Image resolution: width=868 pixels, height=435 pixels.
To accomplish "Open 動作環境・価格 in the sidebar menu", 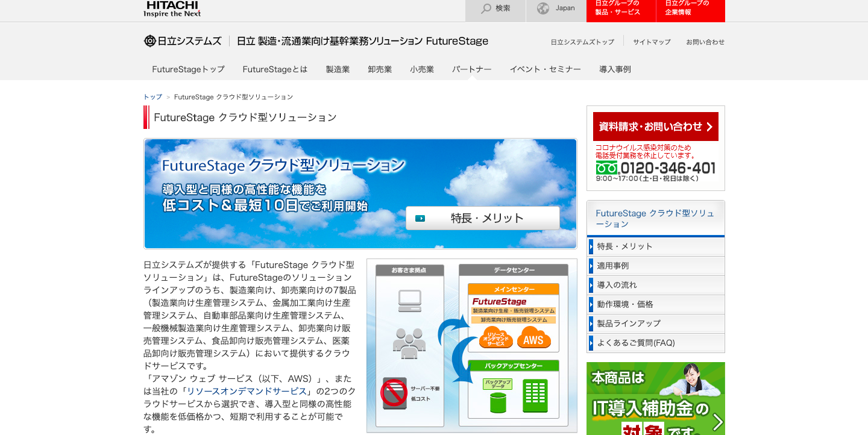I will [x=656, y=304].
